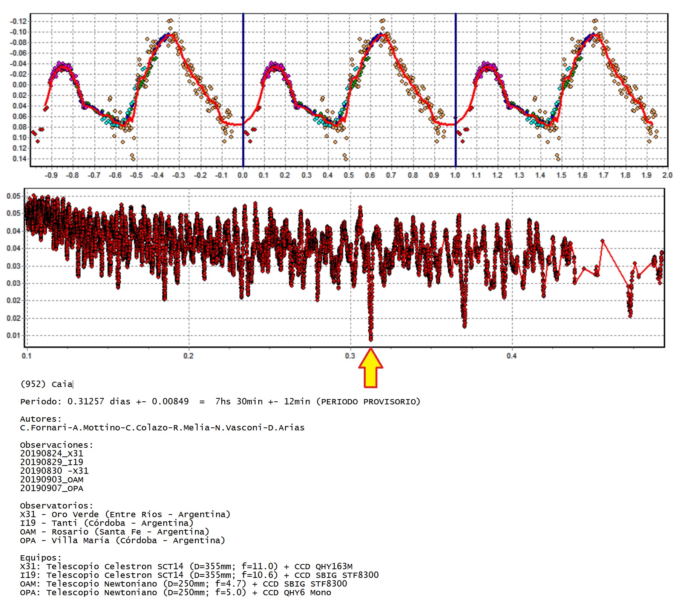Screen dimensions: 682x616
Task: Click the "Observatorios:" heading
Action: click(x=57, y=505)
